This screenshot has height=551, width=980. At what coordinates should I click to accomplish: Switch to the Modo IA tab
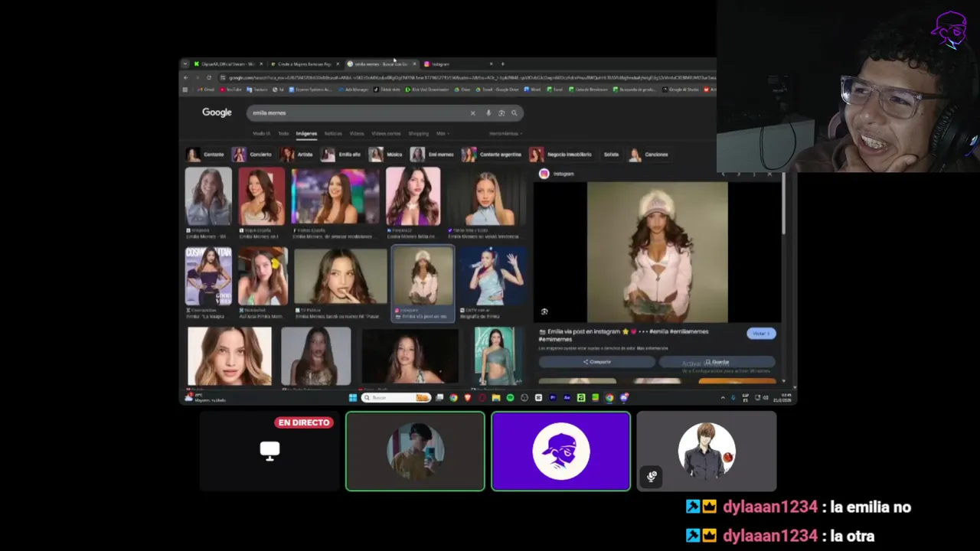pos(261,134)
